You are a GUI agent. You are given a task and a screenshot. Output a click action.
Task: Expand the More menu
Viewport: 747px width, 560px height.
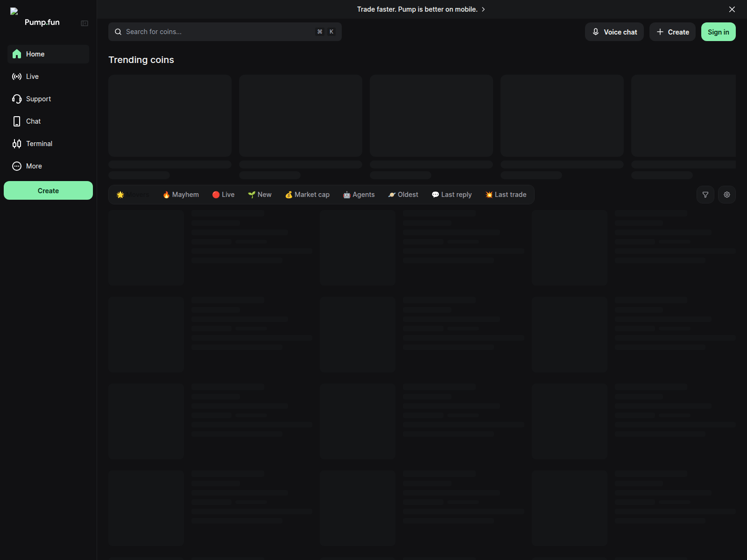coord(34,166)
